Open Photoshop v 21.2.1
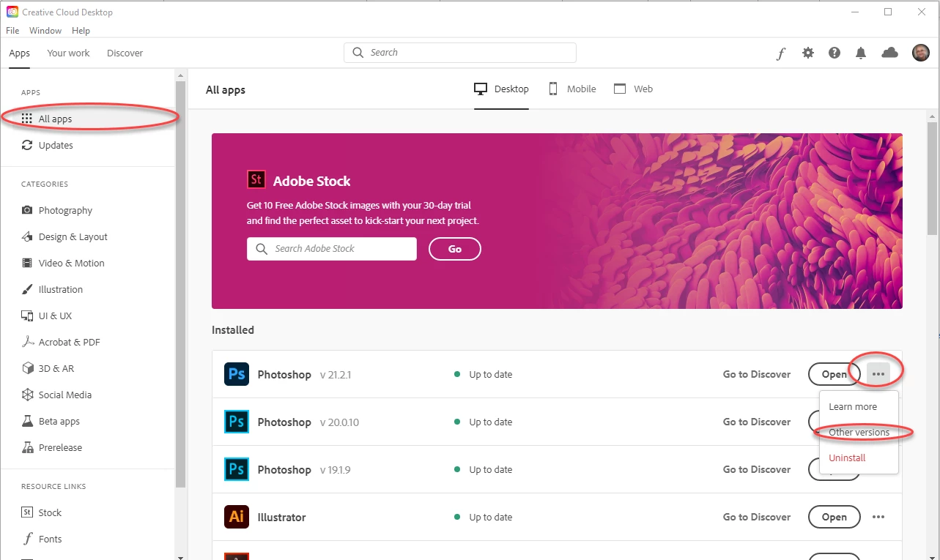Image resolution: width=940 pixels, height=560 pixels. tap(834, 374)
